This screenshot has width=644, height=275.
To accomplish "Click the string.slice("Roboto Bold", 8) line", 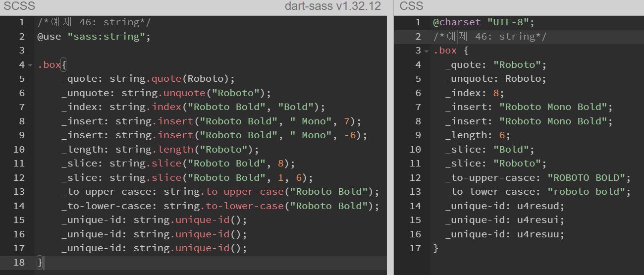I will click(x=178, y=164).
